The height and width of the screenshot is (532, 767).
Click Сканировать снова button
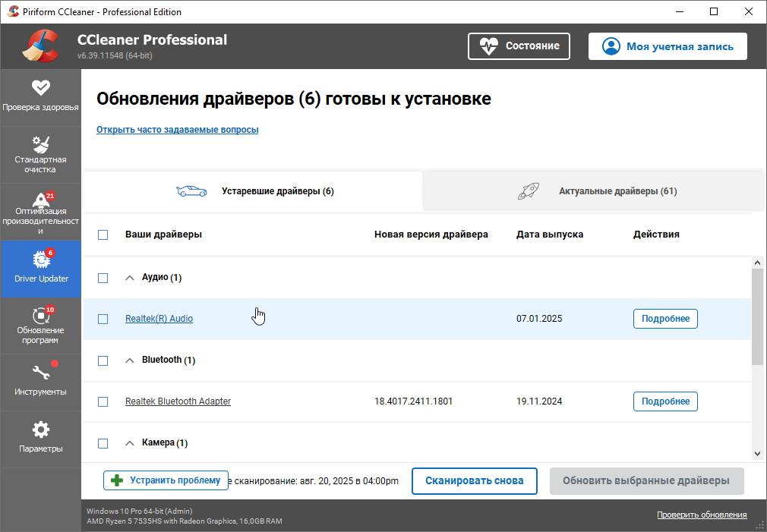coord(475,481)
